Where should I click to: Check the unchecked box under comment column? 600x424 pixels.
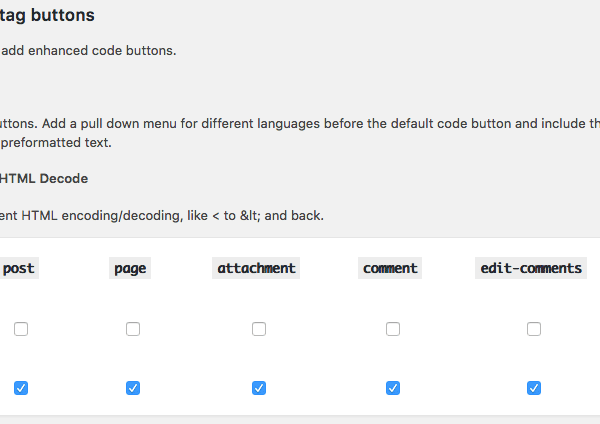coord(393,329)
